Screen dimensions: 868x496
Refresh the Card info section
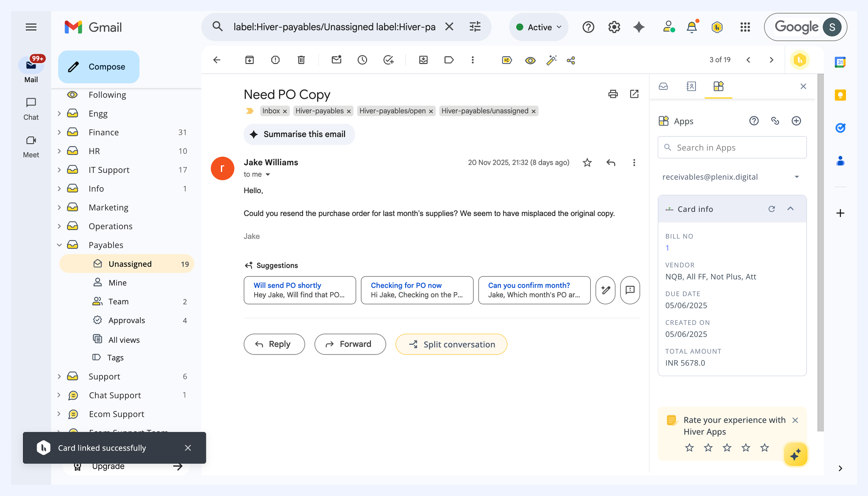point(772,209)
